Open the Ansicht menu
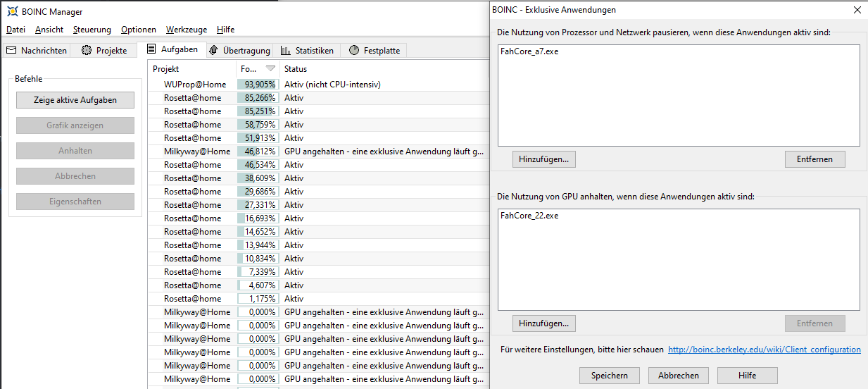868x389 pixels. 49,30
